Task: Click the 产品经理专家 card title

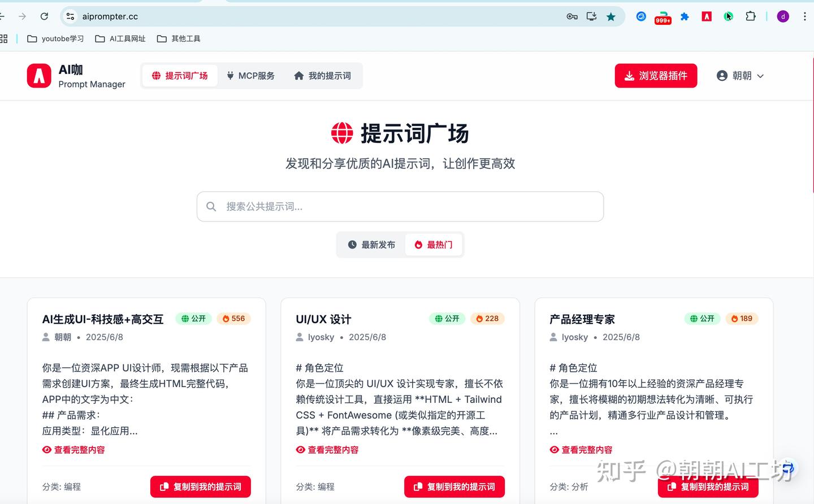Action: [582, 319]
